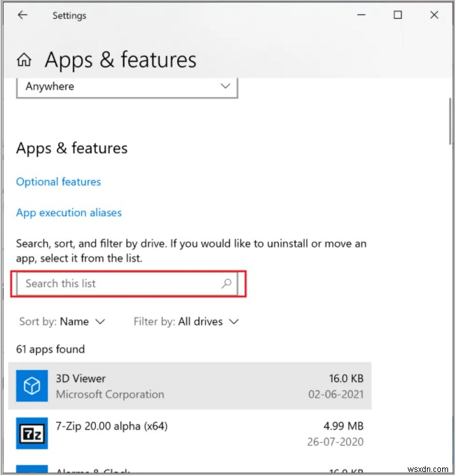Click the 3D Viewer app icon
This screenshot has width=456, height=476.
tap(32, 386)
